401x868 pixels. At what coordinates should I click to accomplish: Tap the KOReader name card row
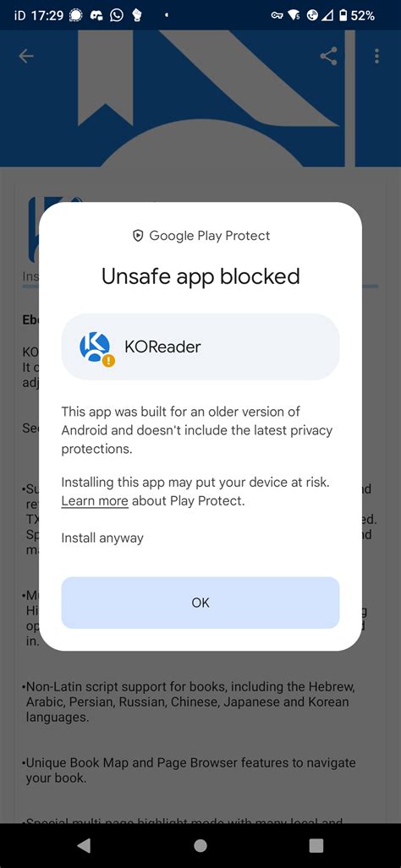point(200,347)
